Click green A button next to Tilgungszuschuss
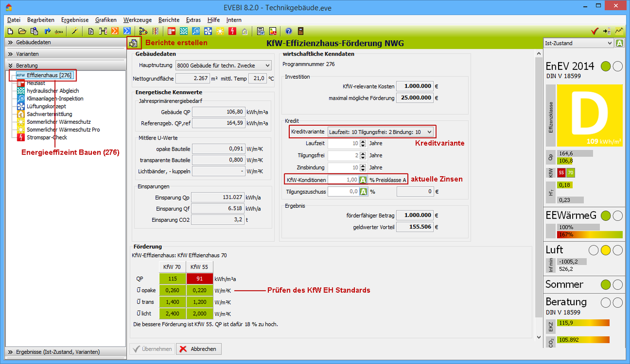The height and width of the screenshot is (364, 630). click(363, 192)
